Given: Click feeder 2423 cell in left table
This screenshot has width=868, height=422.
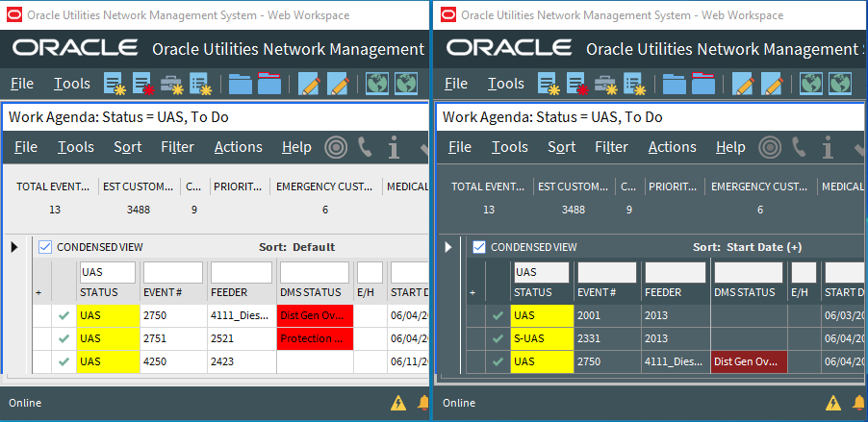Looking at the screenshot, I should tap(242, 361).
